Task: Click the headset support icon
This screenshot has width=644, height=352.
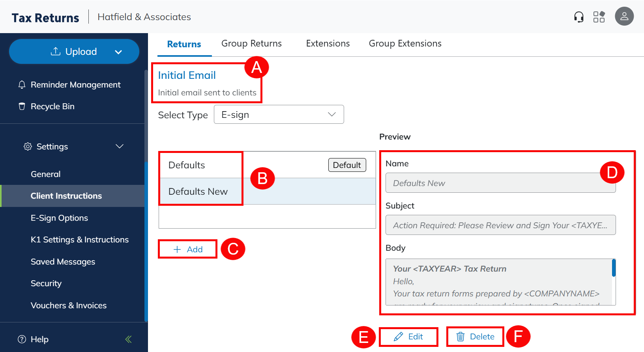Action: (578, 17)
